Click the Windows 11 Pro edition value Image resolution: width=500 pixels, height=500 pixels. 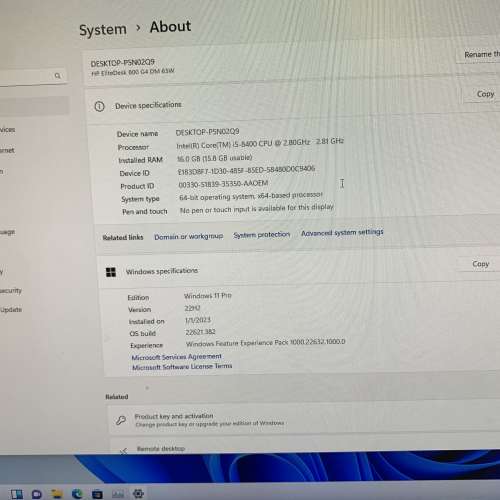208,296
